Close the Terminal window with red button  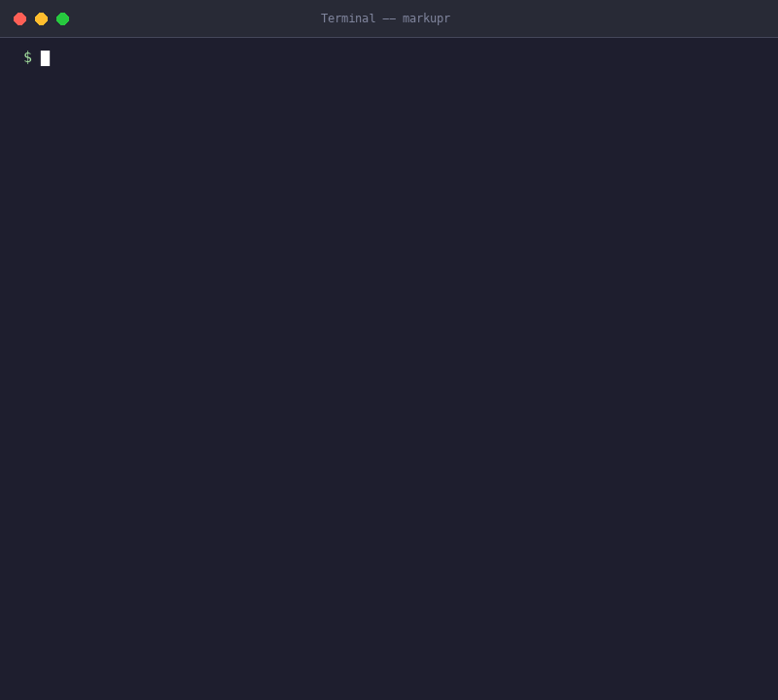coord(19,18)
